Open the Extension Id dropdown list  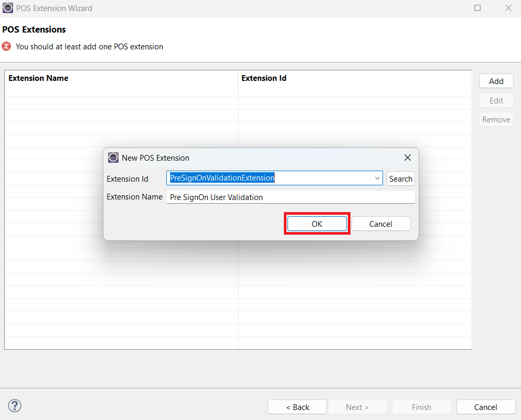click(x=377, y=178)
